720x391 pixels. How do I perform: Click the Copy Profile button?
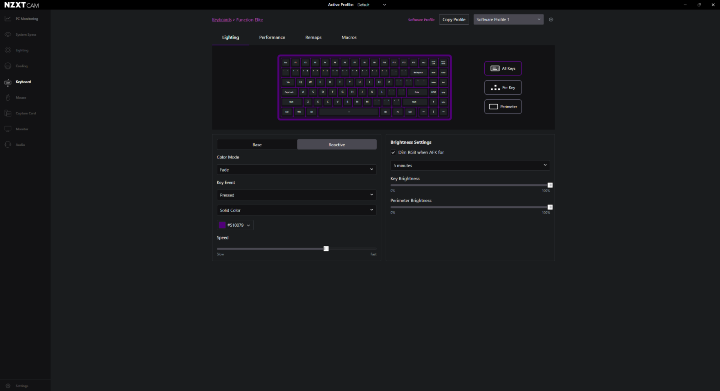[x=454, y=20]
